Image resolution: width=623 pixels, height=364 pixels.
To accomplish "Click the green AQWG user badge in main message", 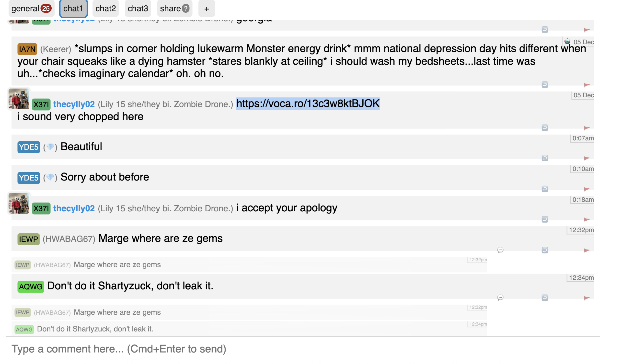I will click(31, 287).
